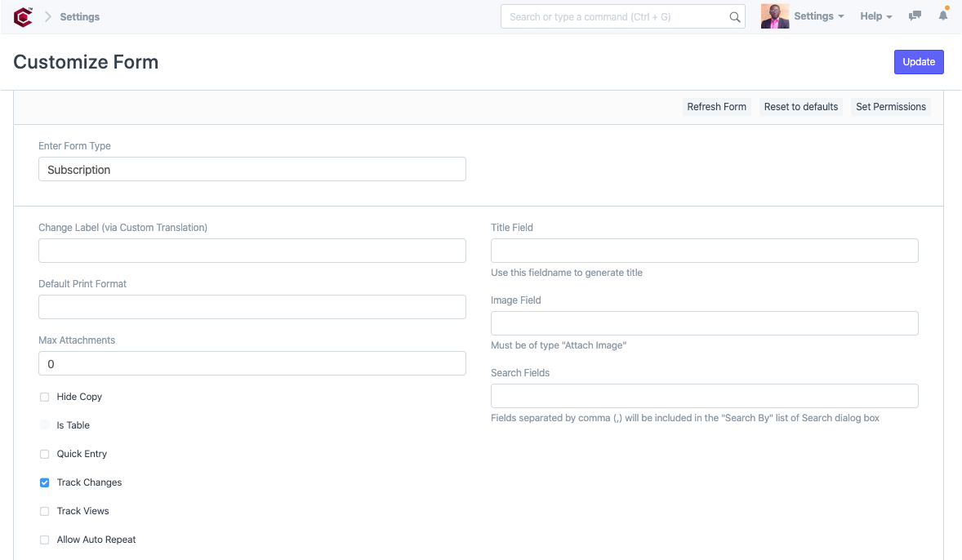Navigate via the Settings breadcrumb
Screen dimensions: 962x560
coord(79,16)
